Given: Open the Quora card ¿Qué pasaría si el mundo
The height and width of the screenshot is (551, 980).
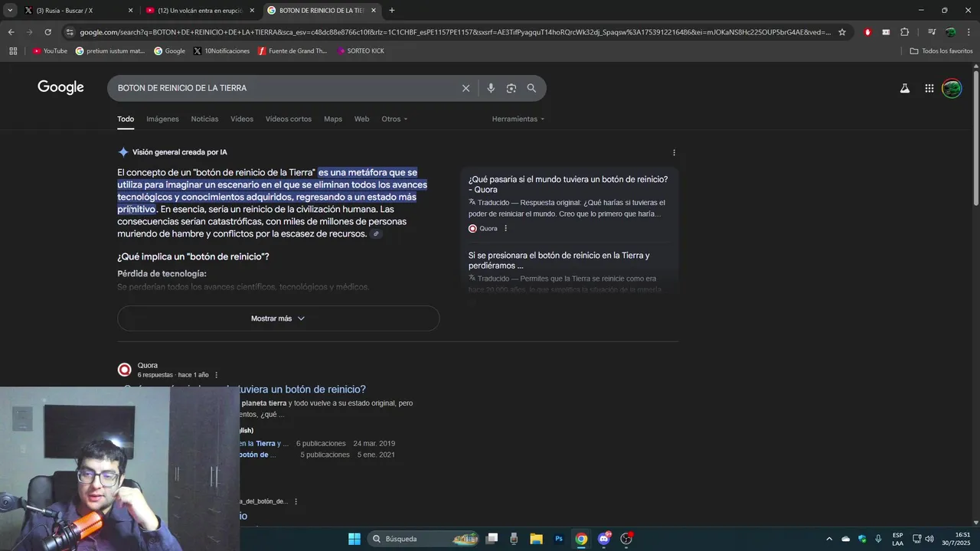Looking at the screenshot, I should pos(568,184).
